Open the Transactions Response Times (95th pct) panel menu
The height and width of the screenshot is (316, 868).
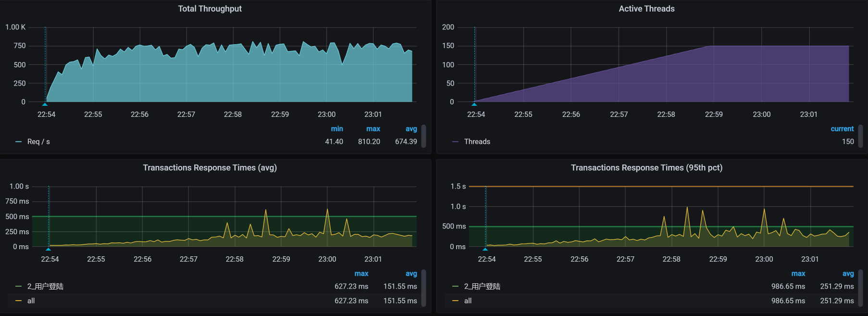tap(646, 168)
